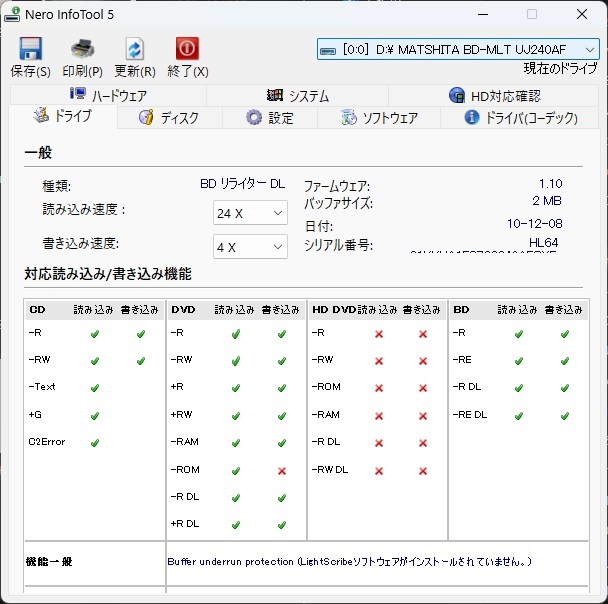
Task: Click the DVD -RAM write checkmark
Action: pos(282,443)
